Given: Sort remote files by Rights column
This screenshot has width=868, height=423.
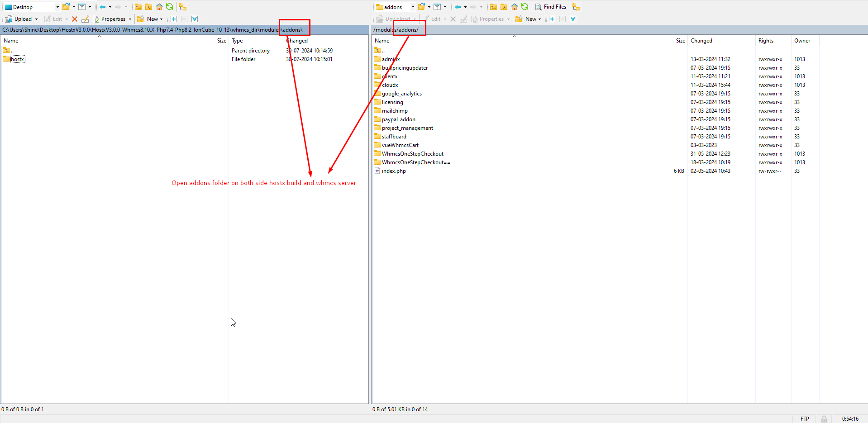Looking at the screenshot, I should (x=766, y=41).
